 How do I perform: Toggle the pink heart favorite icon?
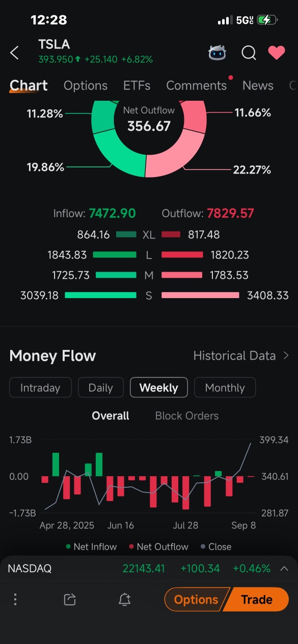(x=277, y=52)
